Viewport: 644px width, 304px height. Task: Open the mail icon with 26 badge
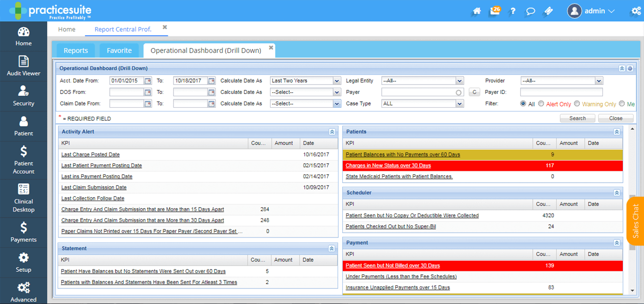click(495, 10)
